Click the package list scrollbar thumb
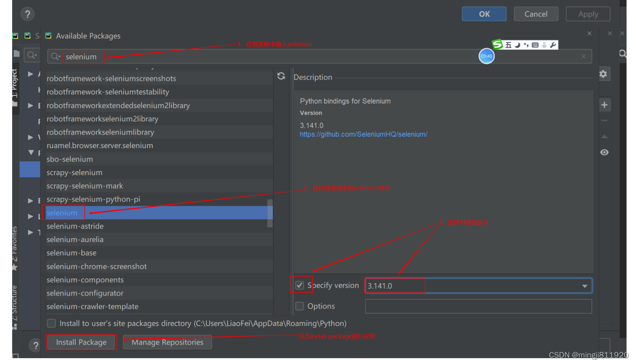636x364 pixels. (270, 213)
